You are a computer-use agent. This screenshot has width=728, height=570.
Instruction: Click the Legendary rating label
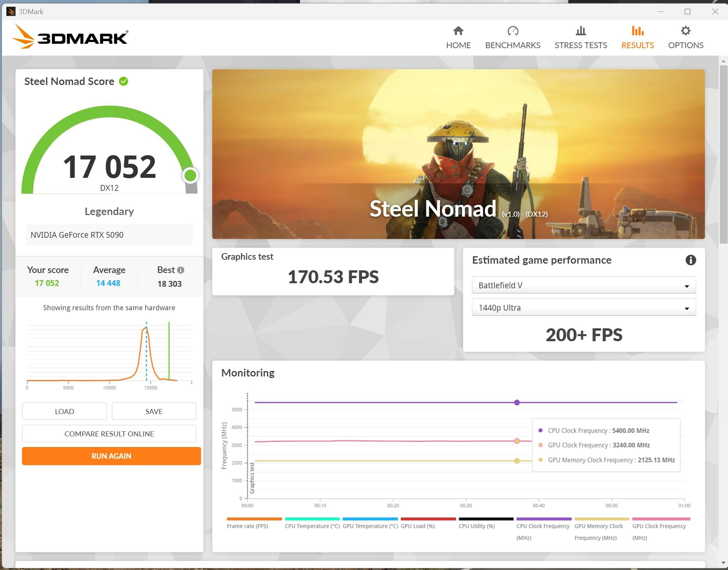(109, 212)
